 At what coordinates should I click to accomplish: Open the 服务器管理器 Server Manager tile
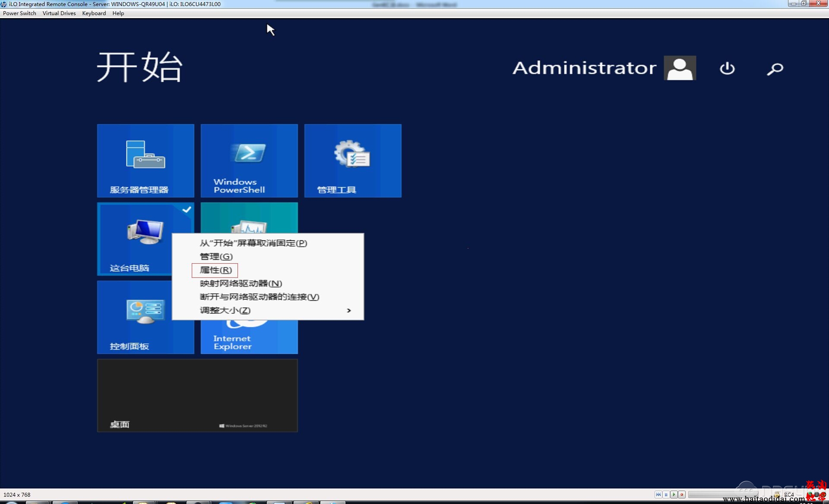pyautogui.click(x=146, y=161)
